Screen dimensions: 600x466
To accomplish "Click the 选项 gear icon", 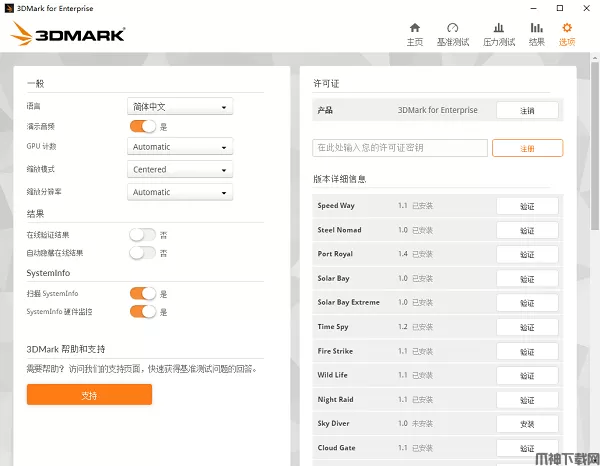I will click(x=567, y=28).
